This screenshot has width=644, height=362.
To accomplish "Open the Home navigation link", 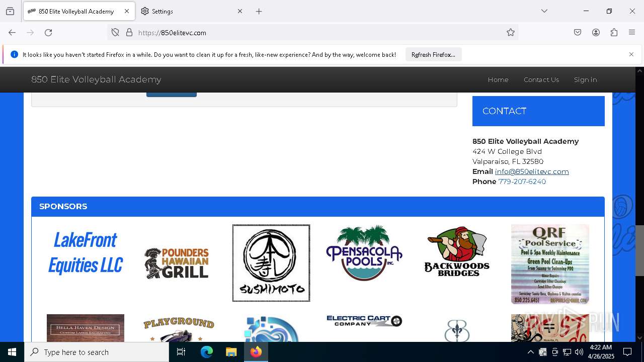I will [x=498, y=79].
